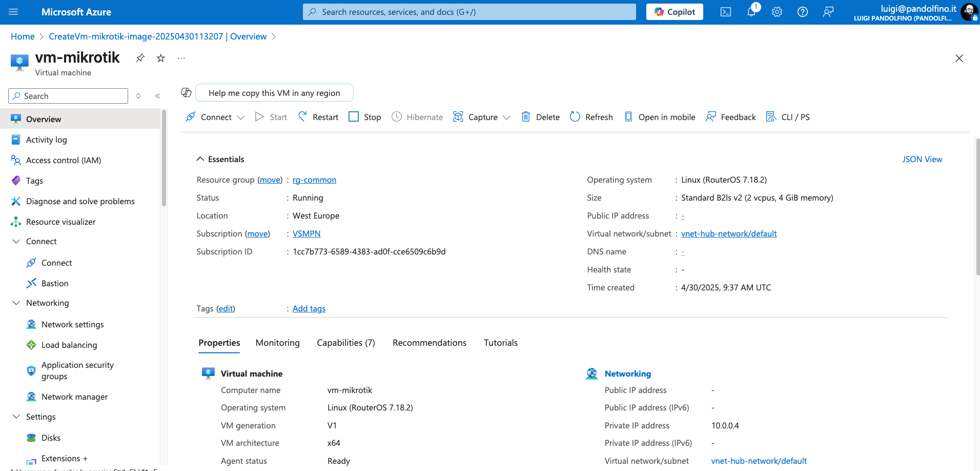Collapse the Networking group in sidebar

[x=16, y=303]
